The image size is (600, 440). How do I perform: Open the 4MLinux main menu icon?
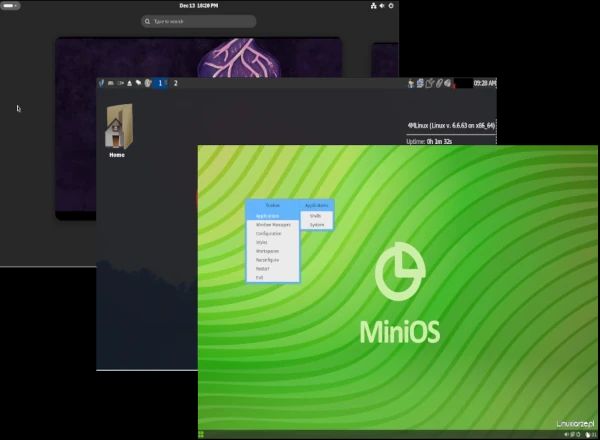point(101,83)
